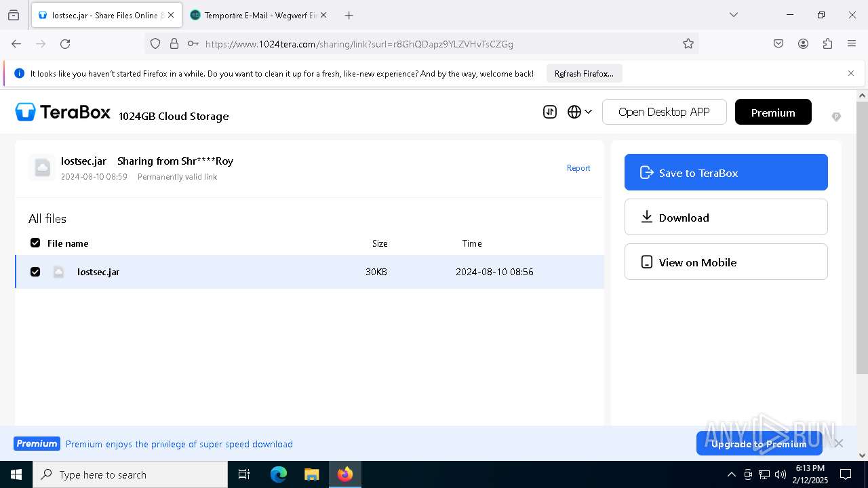Open the notification center icon
Viewport: 868px width, 488px height.
[846, 474]
